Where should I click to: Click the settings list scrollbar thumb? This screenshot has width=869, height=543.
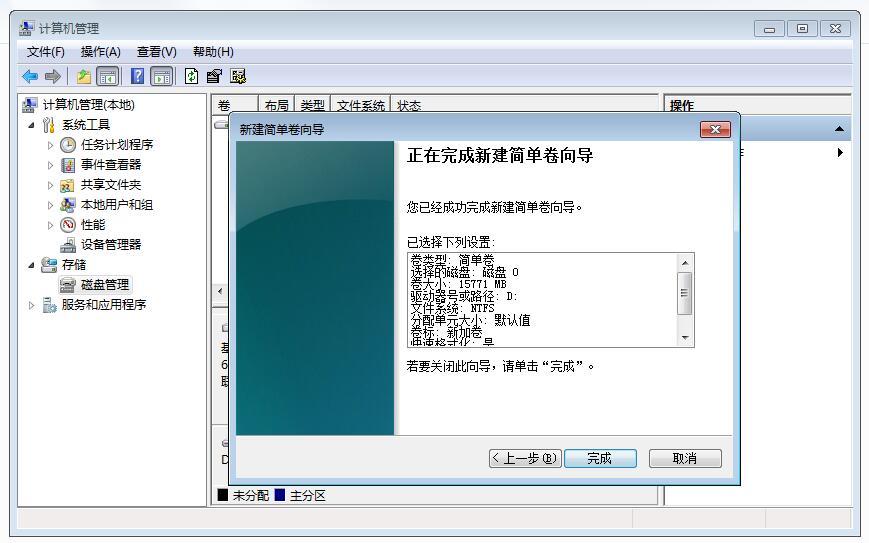coord(684,293)
